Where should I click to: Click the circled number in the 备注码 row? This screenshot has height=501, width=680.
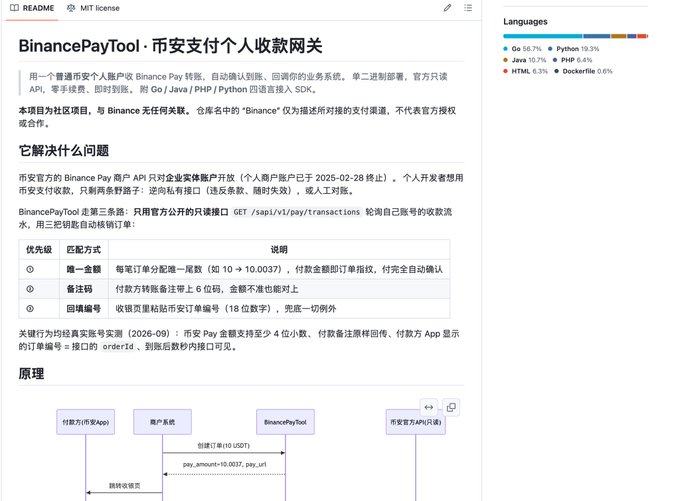pyautogui.click(x=30, y=289)
